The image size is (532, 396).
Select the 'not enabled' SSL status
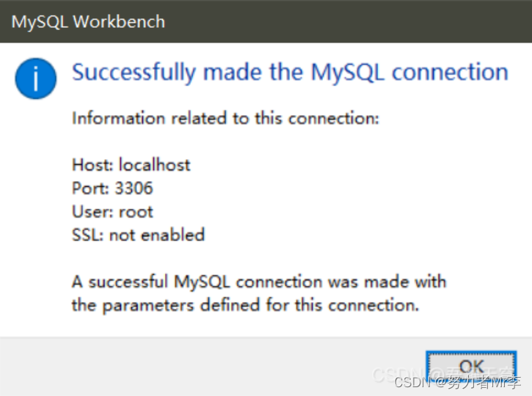click(x=157, y=235)
